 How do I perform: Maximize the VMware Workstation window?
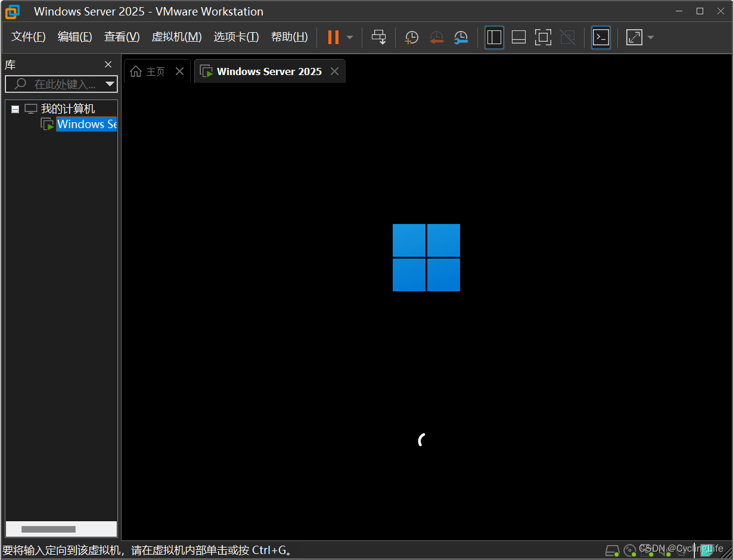pos(700,11)
